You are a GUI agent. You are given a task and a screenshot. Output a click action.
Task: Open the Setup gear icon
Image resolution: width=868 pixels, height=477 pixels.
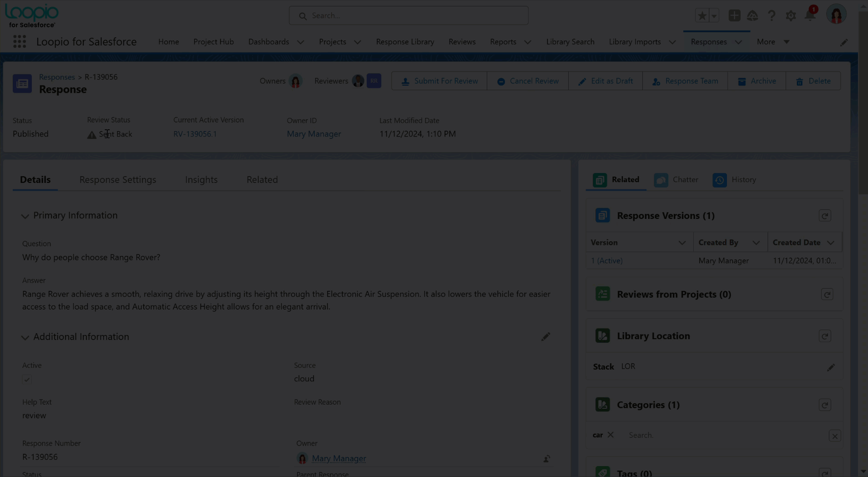791,15
